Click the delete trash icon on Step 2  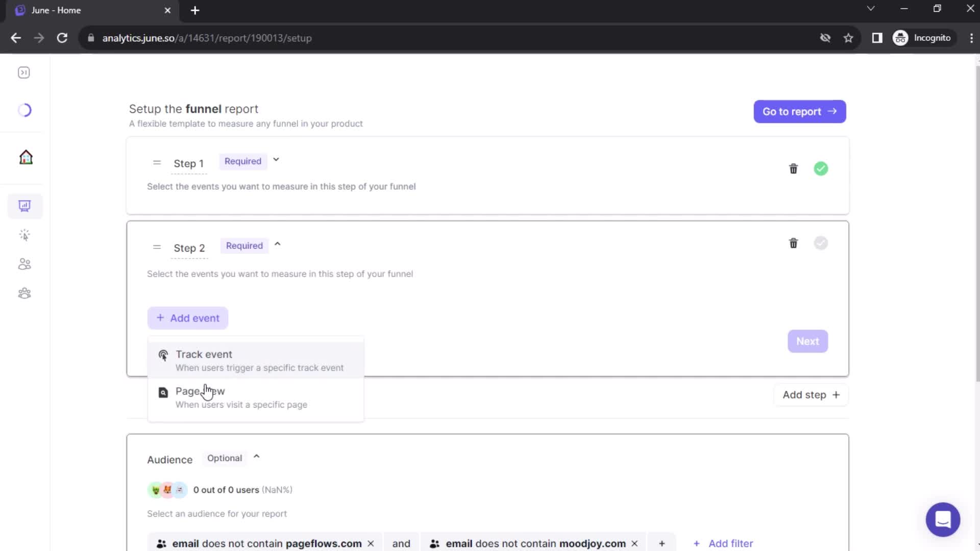[x=793, y=243]
